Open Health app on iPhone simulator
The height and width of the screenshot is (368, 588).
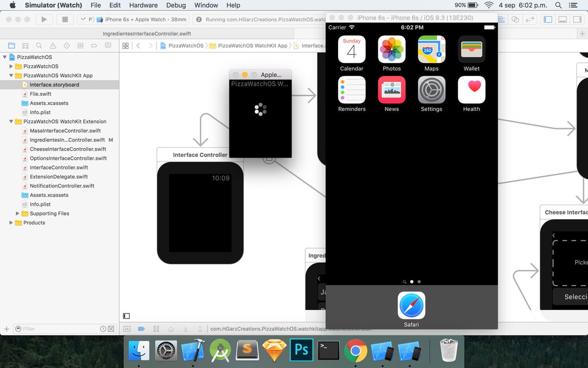471,89
